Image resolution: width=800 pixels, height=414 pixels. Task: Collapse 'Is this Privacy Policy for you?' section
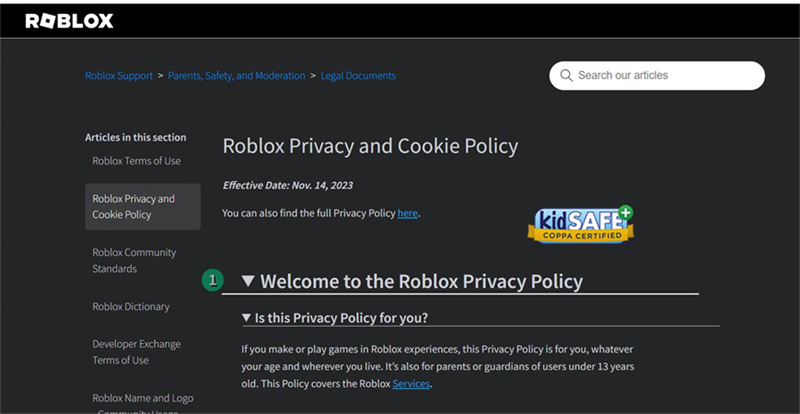pyautogui.click(x=247, y=318)
